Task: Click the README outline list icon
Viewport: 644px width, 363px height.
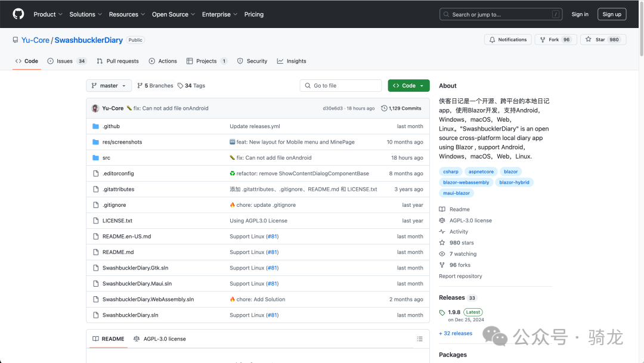Action: click(x=419, y=339)
